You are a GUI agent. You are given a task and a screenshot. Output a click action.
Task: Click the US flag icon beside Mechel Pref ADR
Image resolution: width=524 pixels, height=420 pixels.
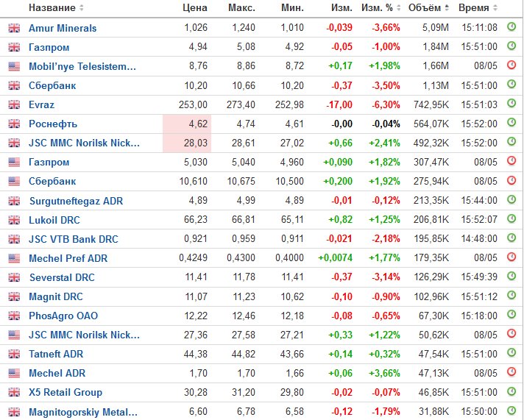(x=14, y=258)
